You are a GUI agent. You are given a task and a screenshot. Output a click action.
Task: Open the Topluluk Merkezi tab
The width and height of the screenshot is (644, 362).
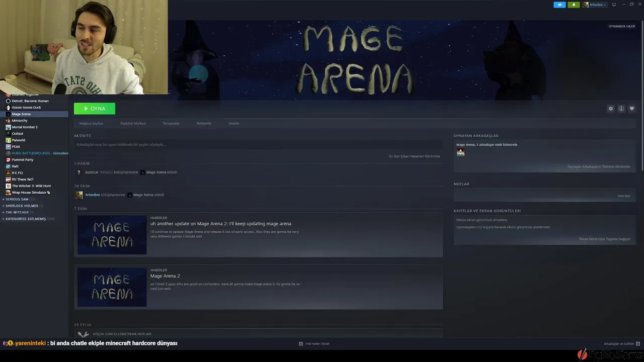pos(133,123)
